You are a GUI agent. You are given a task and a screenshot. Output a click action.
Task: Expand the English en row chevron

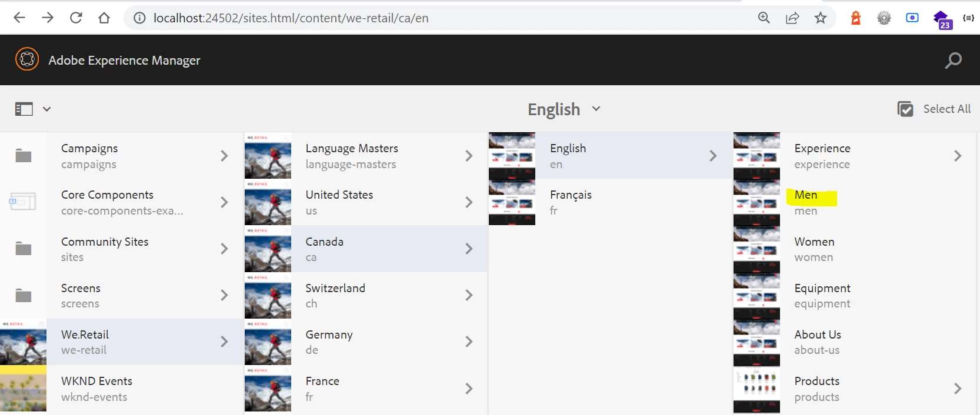[713, 156]
